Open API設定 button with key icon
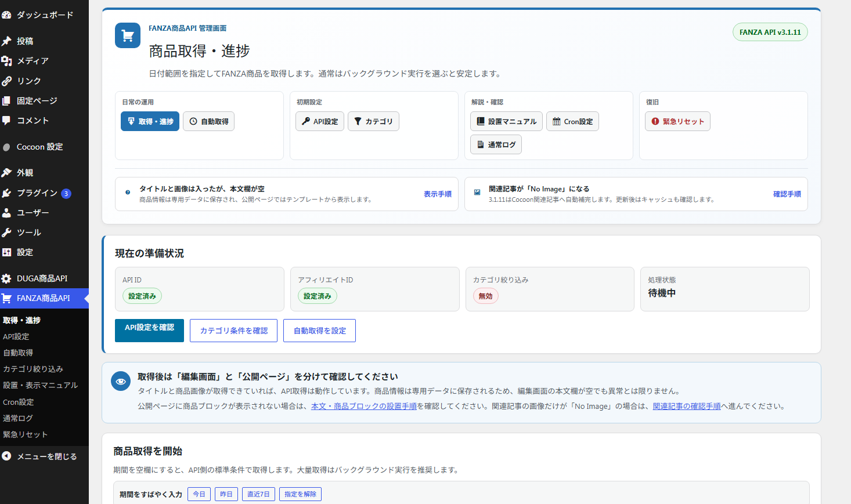Screen dimensions: 851x504 320,121
